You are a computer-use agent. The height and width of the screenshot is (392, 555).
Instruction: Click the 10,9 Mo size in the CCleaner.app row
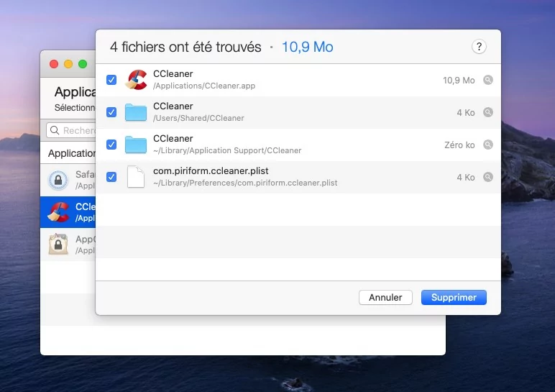459,81
